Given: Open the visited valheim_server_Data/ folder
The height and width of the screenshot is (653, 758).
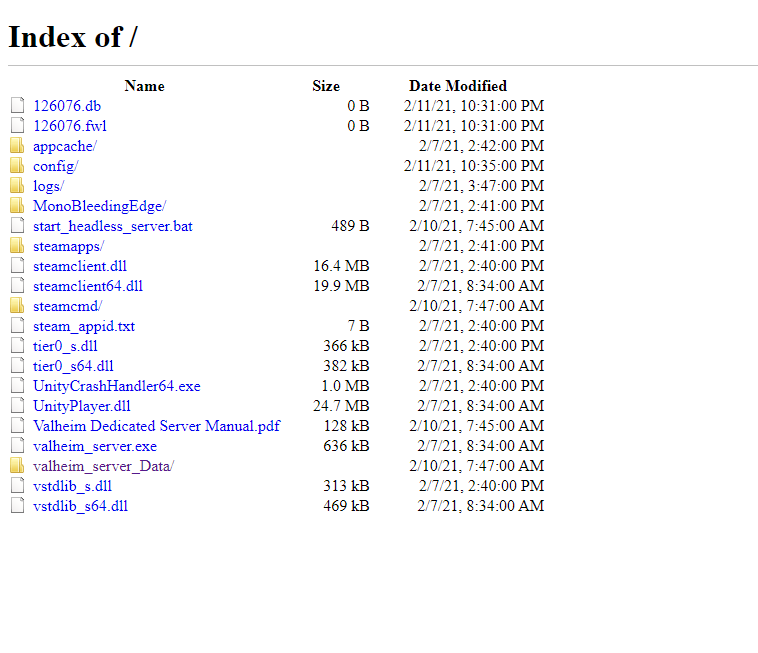Looking at the screenshot, I should tap(103, 466).
